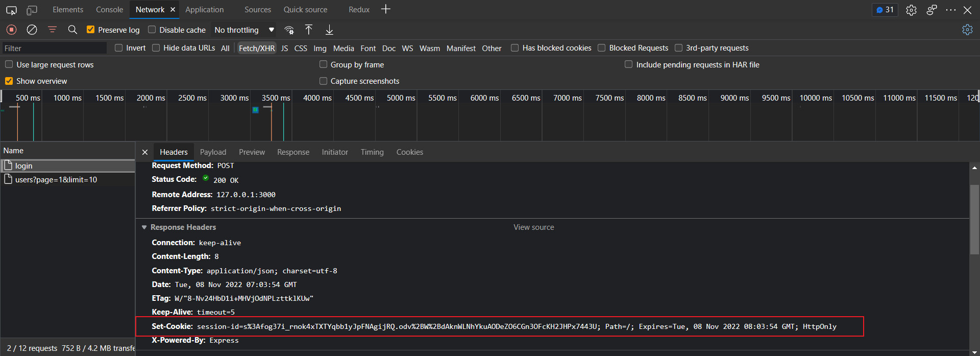Click View source link

pos(533,227)
